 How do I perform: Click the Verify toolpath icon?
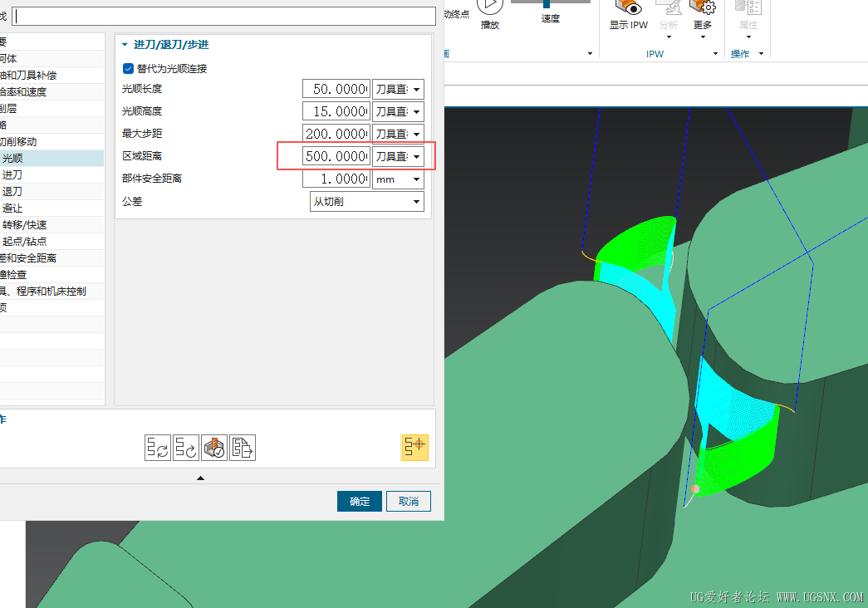coord(214,448)
